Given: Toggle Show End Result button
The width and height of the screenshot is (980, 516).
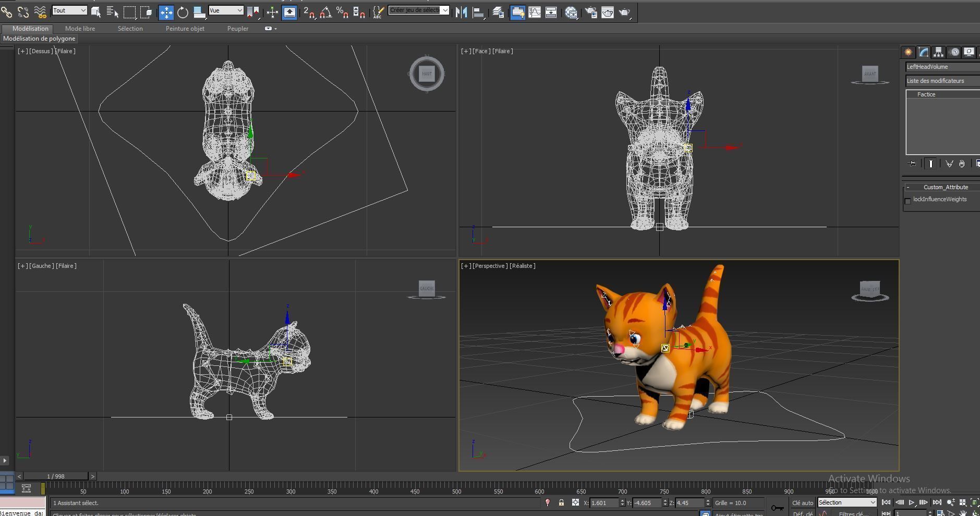Looking at the screenshot, I should tap(931, 164).
